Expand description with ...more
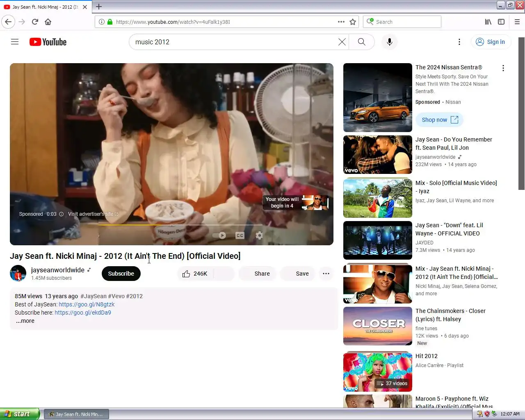Viewport: 525px width, 420px height. coord(25,321)
